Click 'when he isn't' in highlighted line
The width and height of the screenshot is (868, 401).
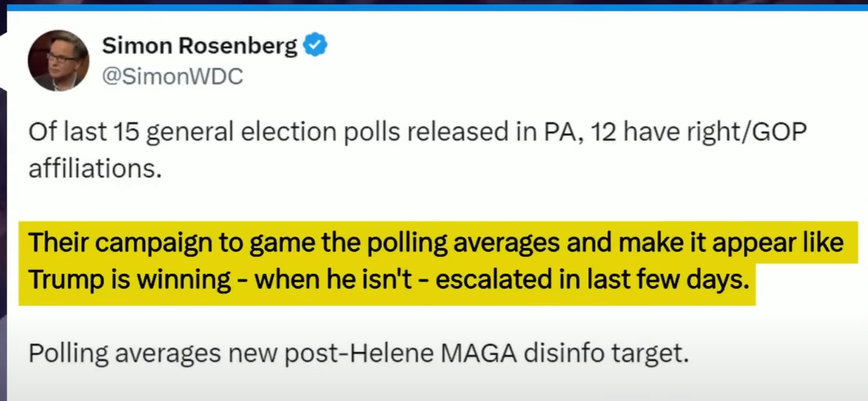pos(333,279)
